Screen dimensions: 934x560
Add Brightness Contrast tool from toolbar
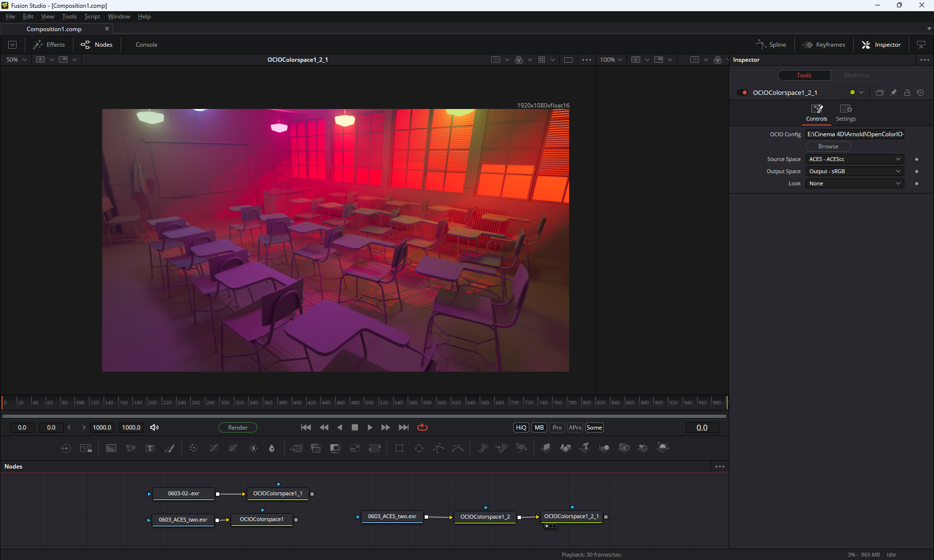coord(253,448)
